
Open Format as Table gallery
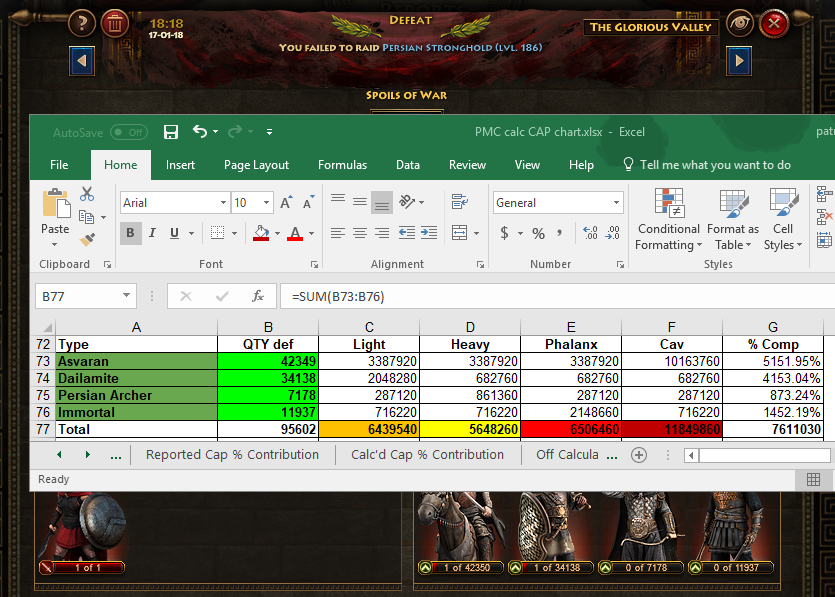click(x=733, y=219)
